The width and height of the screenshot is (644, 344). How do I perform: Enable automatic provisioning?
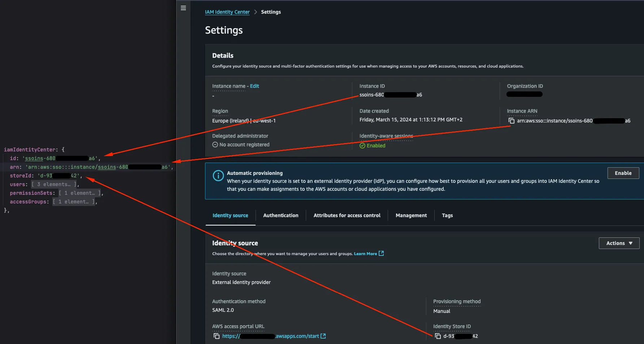click(623, 173)
